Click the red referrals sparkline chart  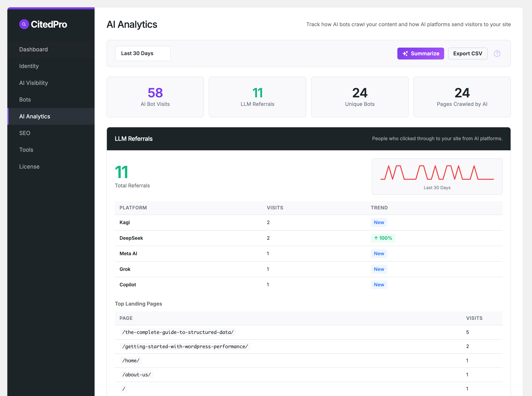click(437, 177)
